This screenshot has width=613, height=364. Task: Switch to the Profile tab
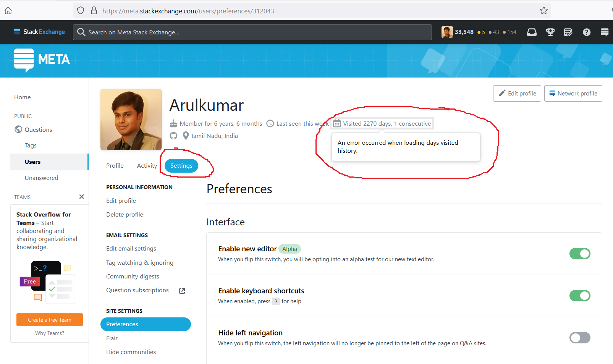(x=115, y=165)
